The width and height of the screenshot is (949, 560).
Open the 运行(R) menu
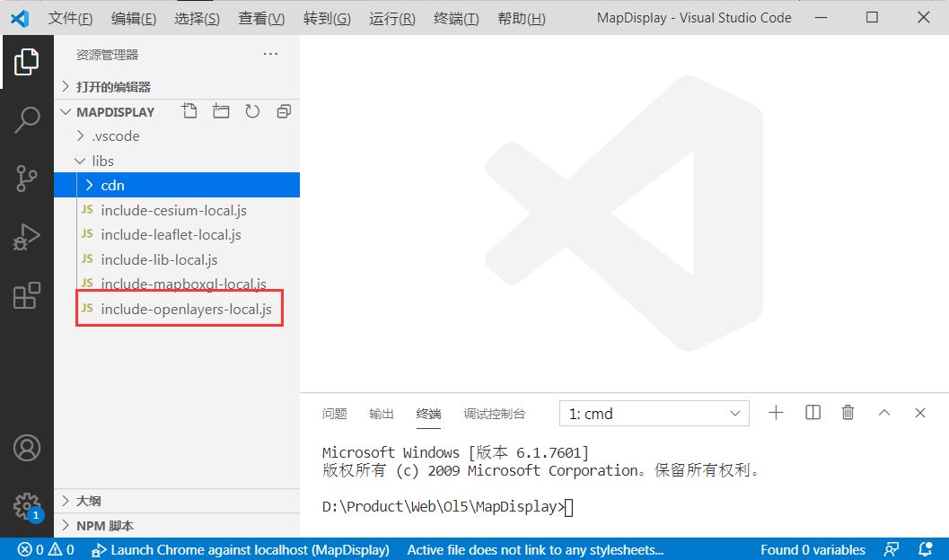coord(392,19)
